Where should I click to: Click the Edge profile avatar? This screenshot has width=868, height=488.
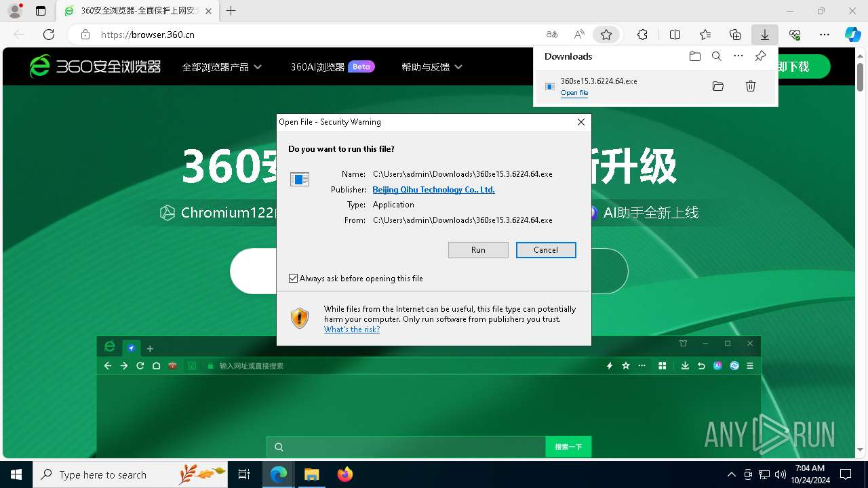pos(15,11)
